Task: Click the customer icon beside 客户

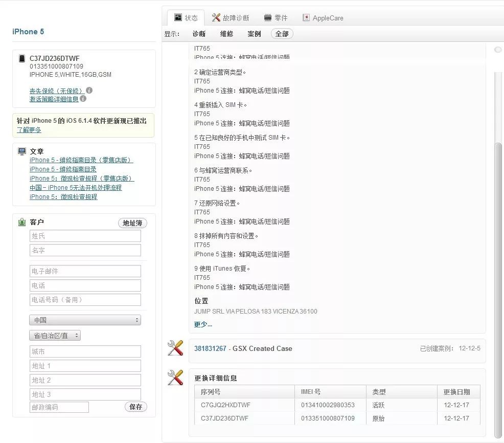Action: coord(22,222)
